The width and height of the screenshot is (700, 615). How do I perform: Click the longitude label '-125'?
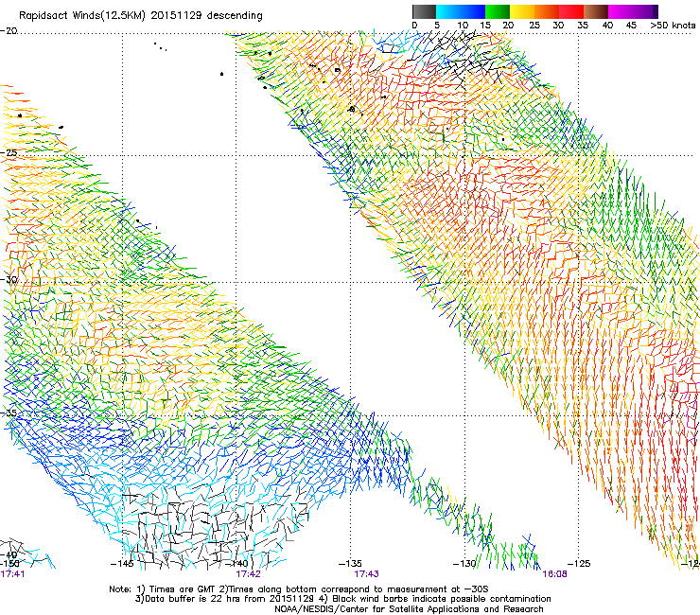coord(579,564)
